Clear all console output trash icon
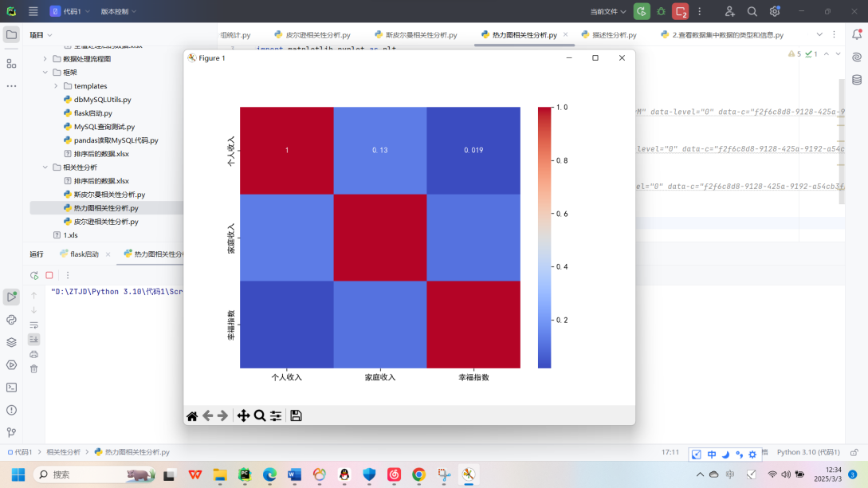This screenshot has height=488, width=868. coord(33,369)
